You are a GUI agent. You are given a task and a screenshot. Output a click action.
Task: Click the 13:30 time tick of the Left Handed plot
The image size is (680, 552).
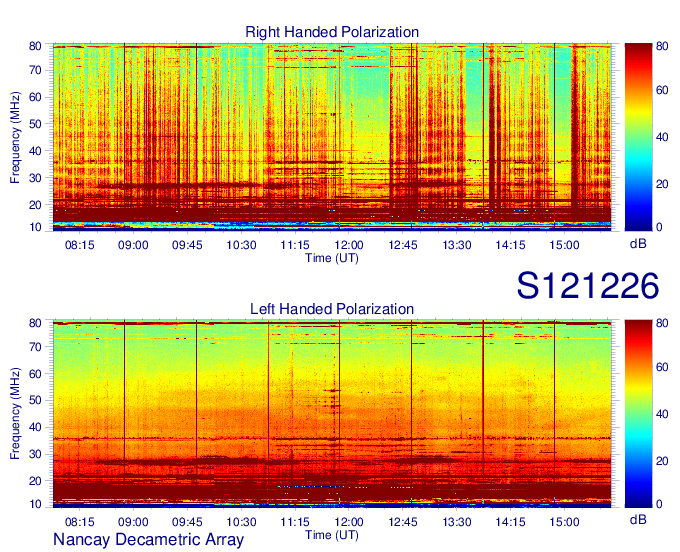tap(457, 523)
